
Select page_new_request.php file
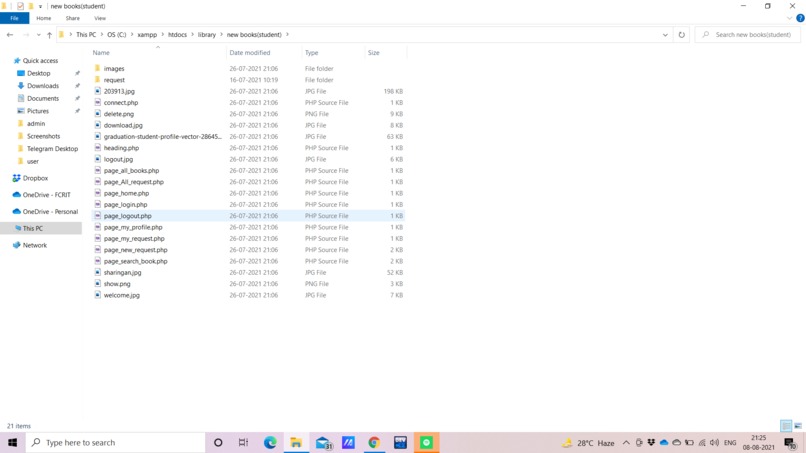[x=136, y=249]
